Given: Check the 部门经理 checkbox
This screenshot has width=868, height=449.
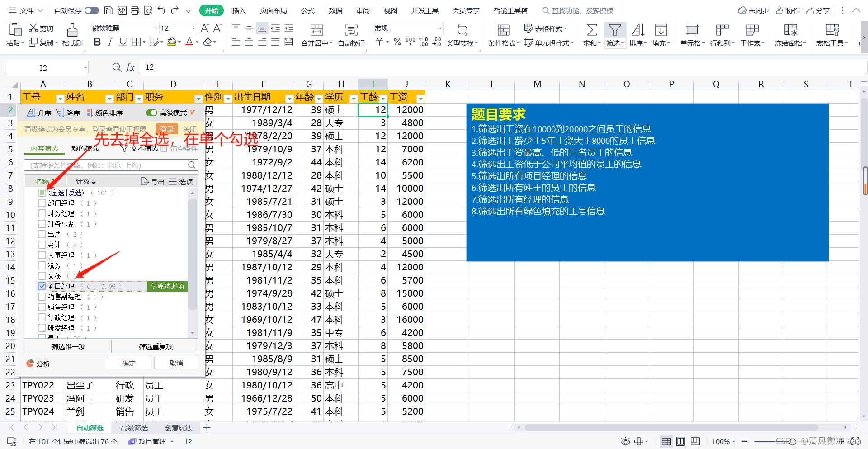Looking at the screenshot, I should (42, 203).
